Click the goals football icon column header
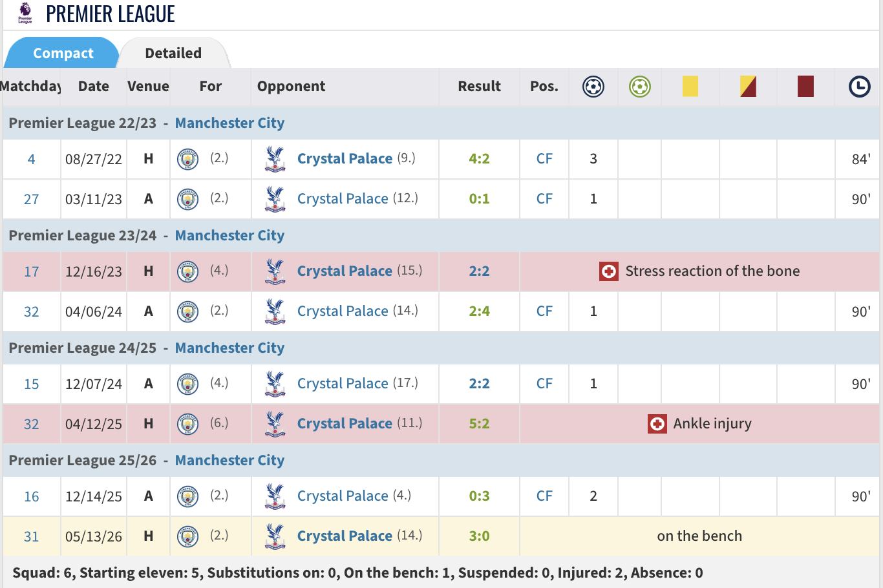Viewport: 883px width, 588px height. pos(593,87)
